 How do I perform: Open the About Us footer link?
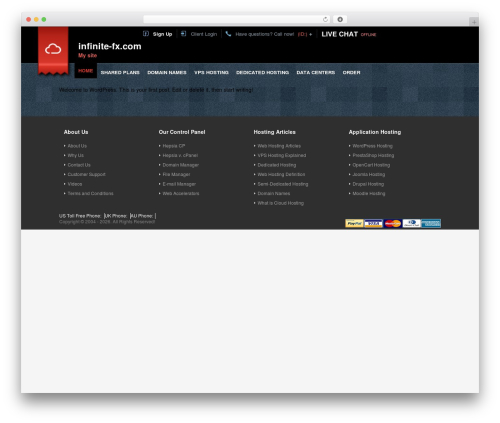coord(77,146)
